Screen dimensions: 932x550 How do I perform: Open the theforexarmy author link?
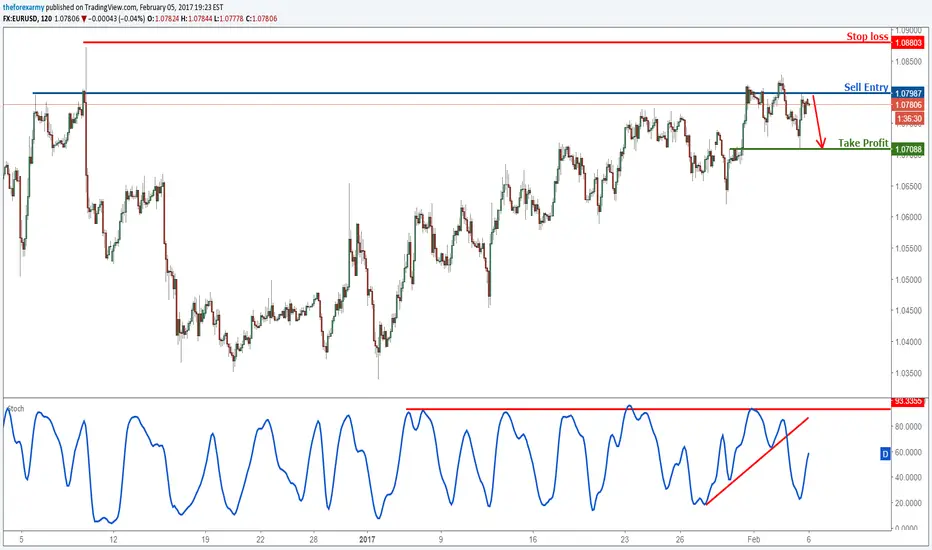click(23, 7)
